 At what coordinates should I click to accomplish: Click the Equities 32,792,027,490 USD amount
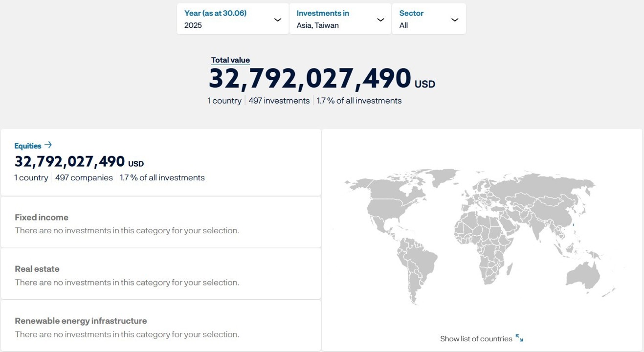pyautogui.click(x=79, y=162)
